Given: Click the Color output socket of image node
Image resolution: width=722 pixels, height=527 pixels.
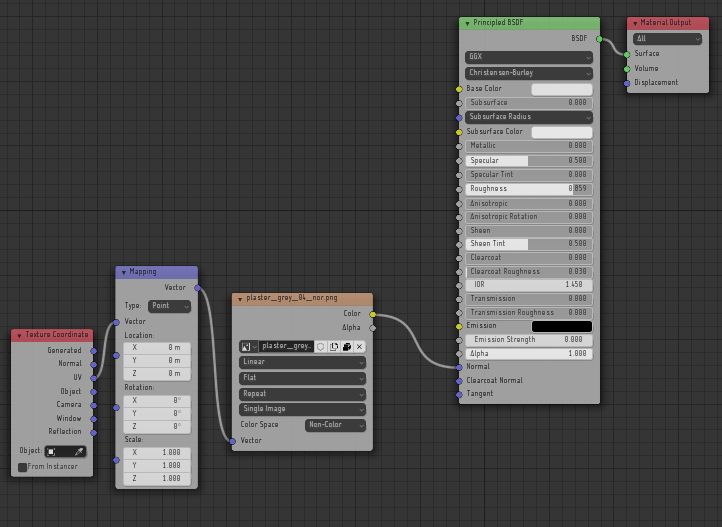Looking at the screenshot, I should [373, 314].
